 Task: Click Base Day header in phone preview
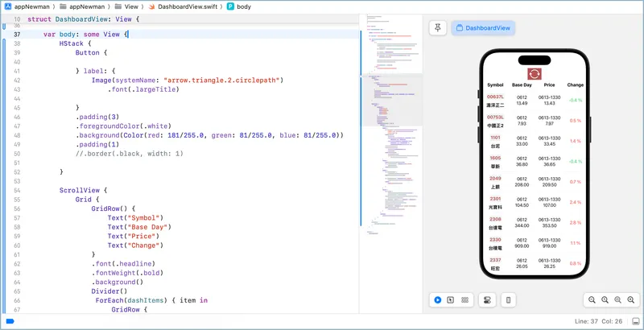click(522, 85)
